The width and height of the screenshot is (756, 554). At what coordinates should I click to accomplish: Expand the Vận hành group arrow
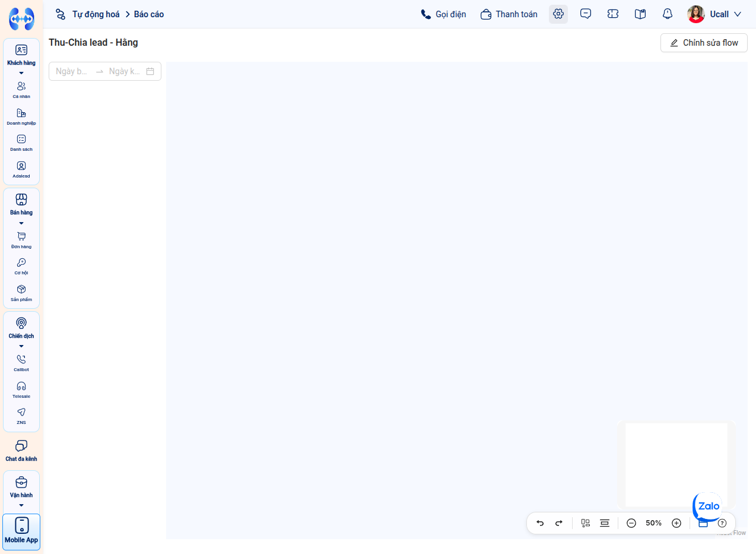[21, 505]
